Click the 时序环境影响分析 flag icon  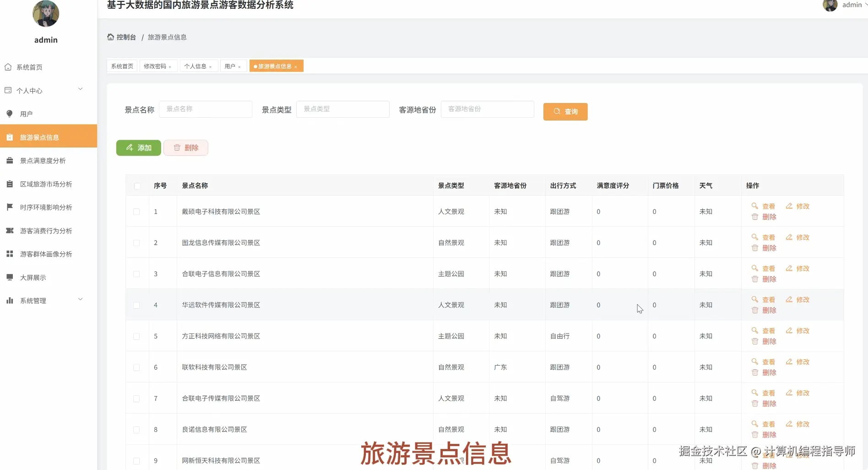coord(10,207)
